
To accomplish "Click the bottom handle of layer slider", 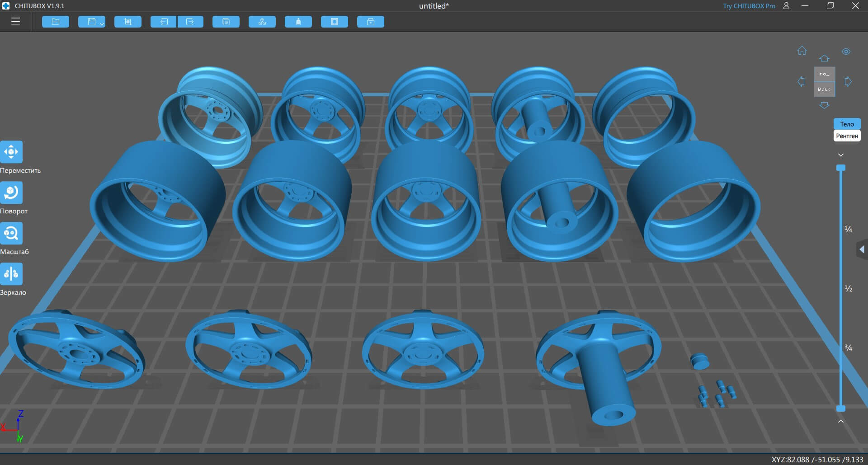I will [841, 409].
